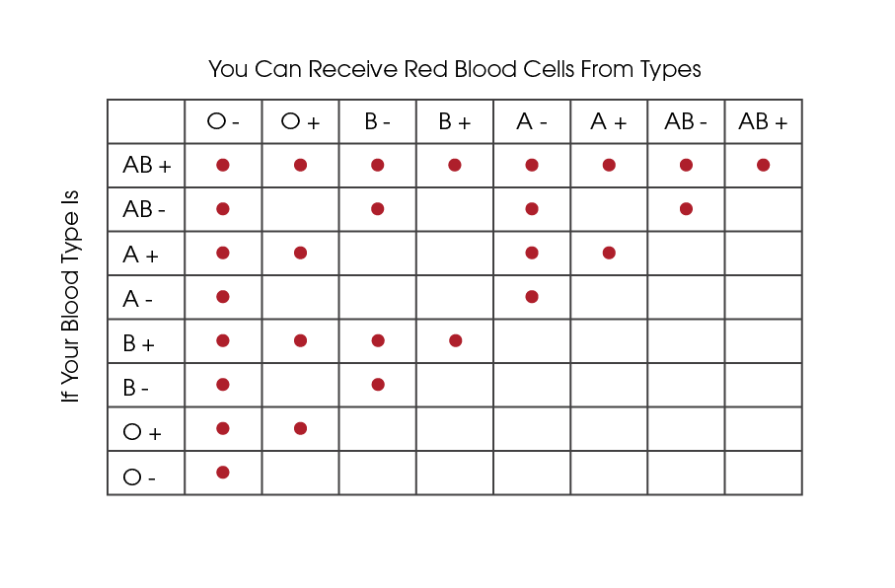895x588 pixels.
Task: Click the B + column header cell
Action: tap(455, 121)
